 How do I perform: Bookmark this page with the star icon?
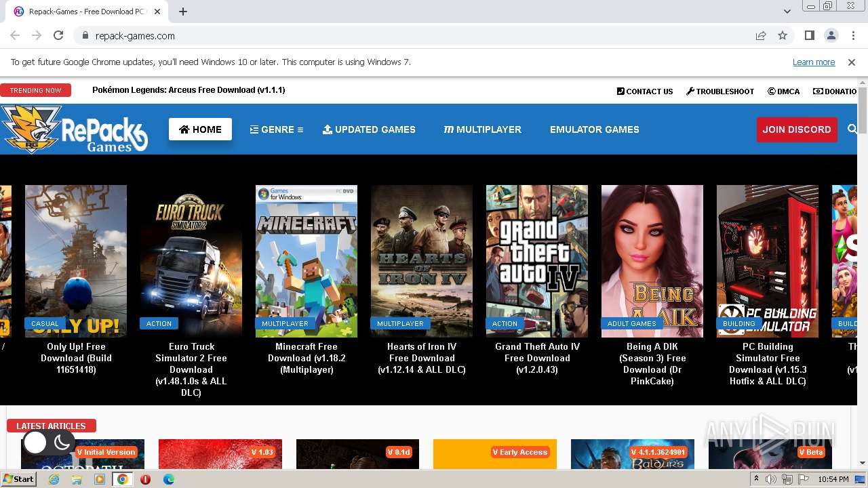(x=783, y=35)
